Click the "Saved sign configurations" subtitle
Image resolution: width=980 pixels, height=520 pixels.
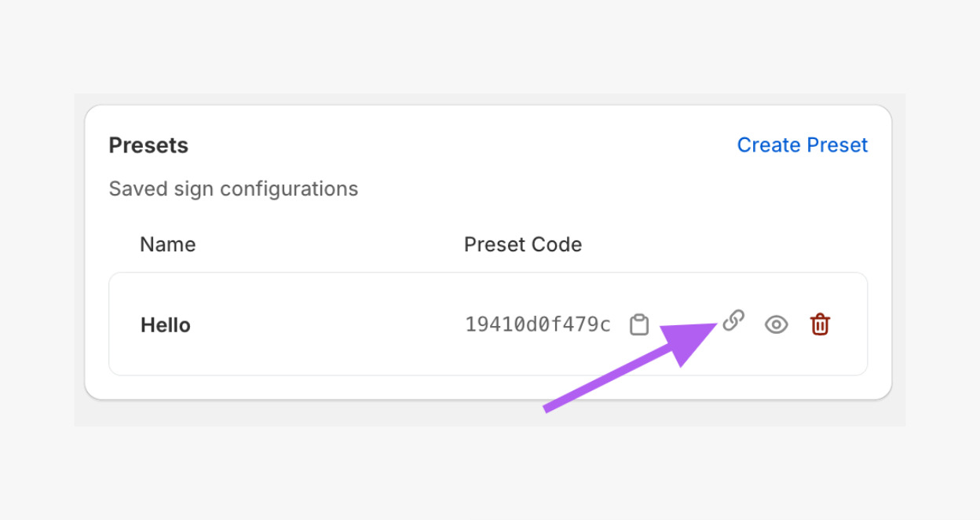click(233, 189)
